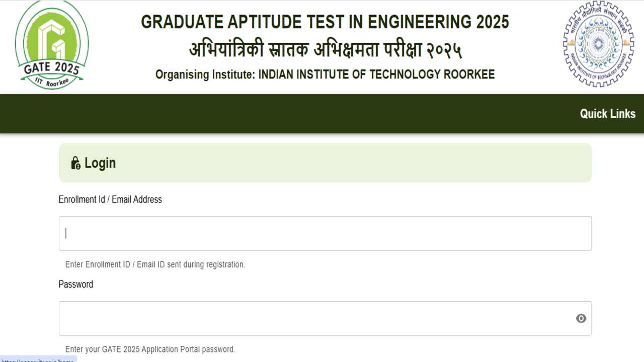Click the URL preview in the status bar

[x=38, y=359]
